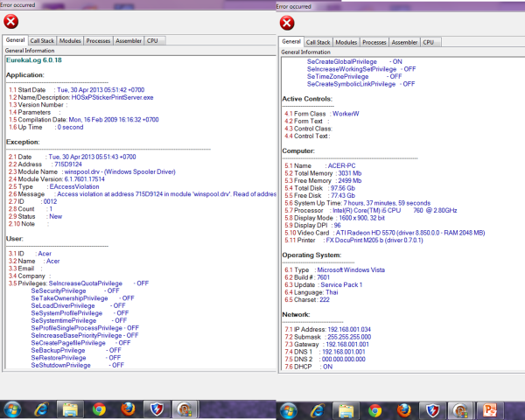Open Explorer folder on taskbar containing PowerPoint
525x420 pixels.
tap(346, 410)
